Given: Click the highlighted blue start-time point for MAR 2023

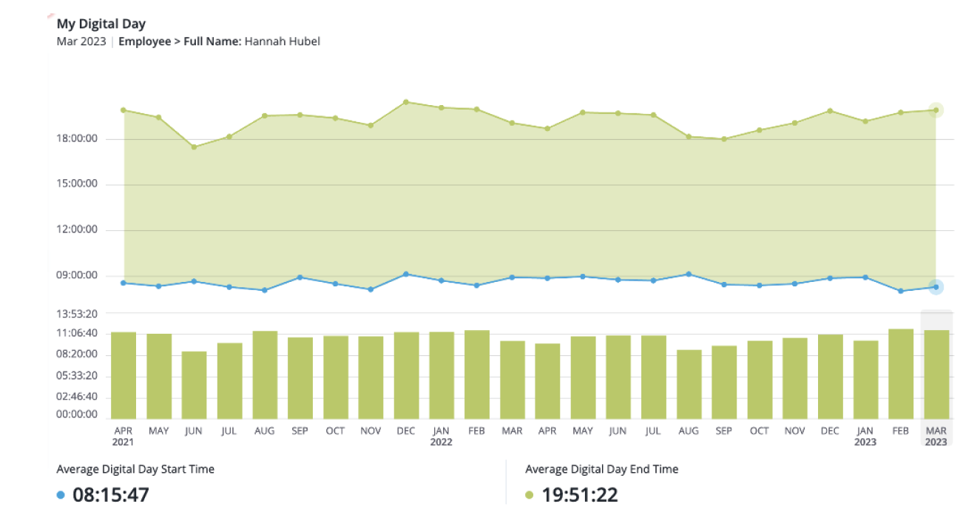Looking at the screenshot, I should pos(936,287).
